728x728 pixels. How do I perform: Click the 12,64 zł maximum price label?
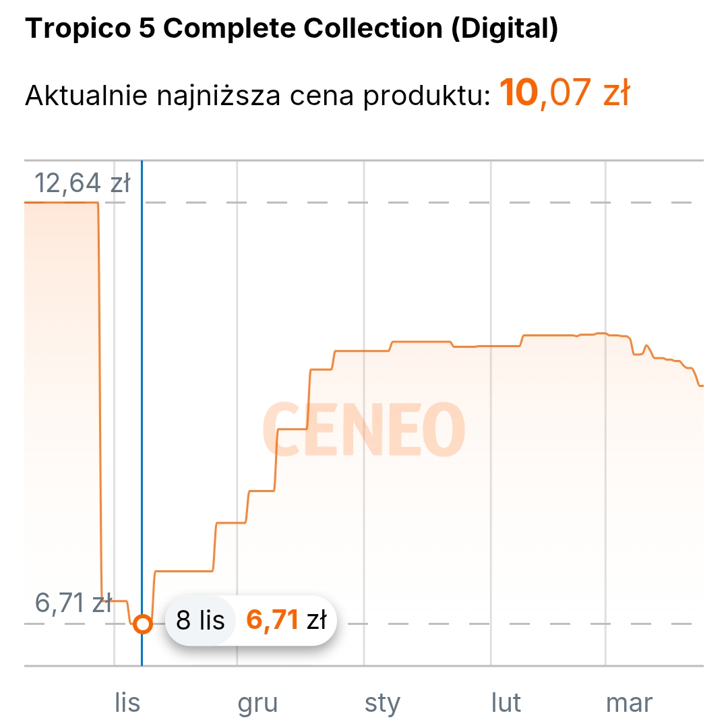pos(82,183)
